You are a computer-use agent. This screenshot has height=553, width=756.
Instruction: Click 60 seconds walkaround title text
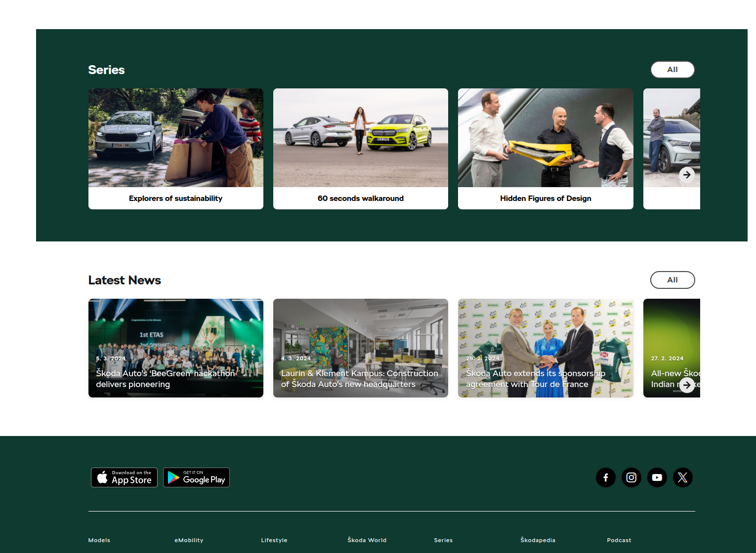click(361, 198)
